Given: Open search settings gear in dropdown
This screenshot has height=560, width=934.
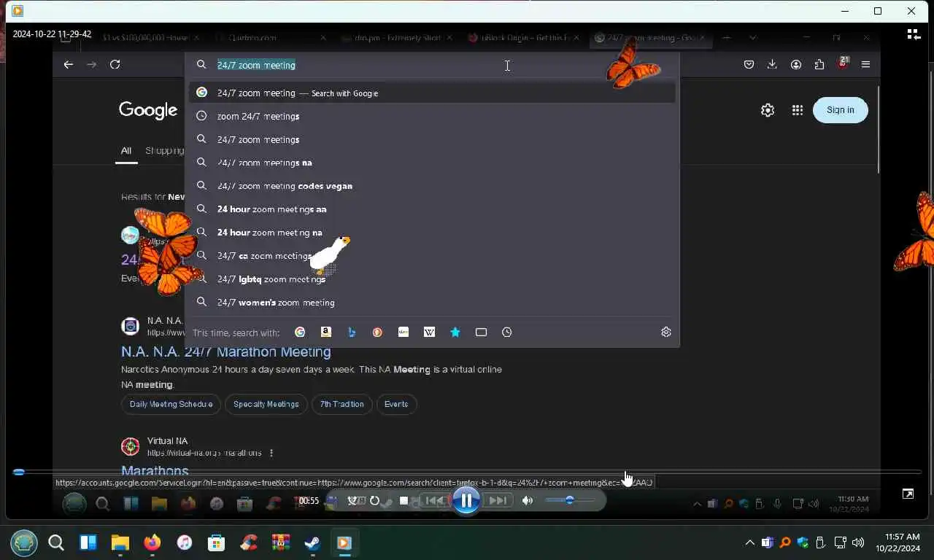Looking at the screenshot, I should pos(666,332).
